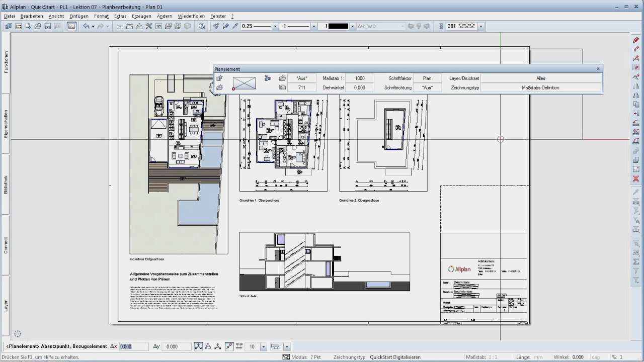Click the Maßstabs-Definition button
Viewport: 644px width, 362px height.
(541, 87)
